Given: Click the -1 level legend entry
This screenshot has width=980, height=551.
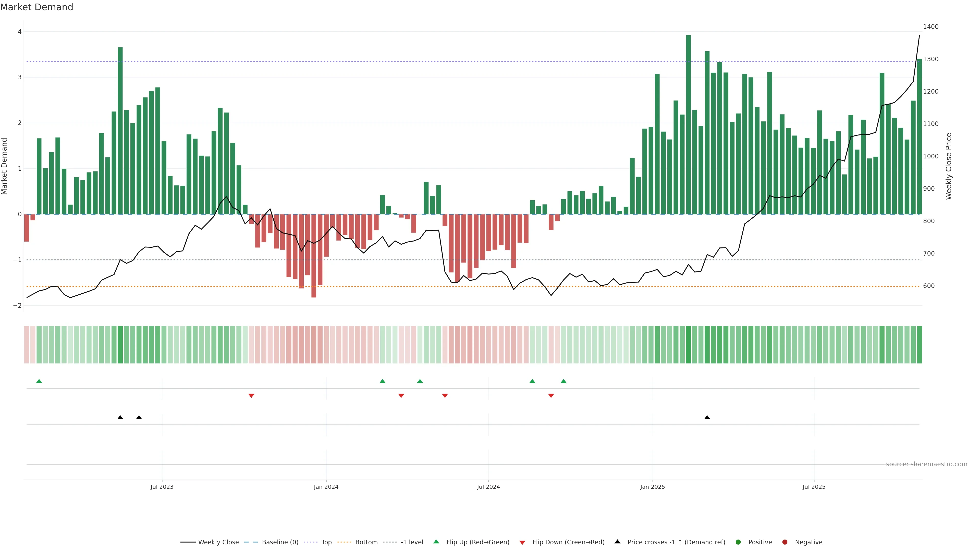Looking at the screenshot, I should pos(412,542).
